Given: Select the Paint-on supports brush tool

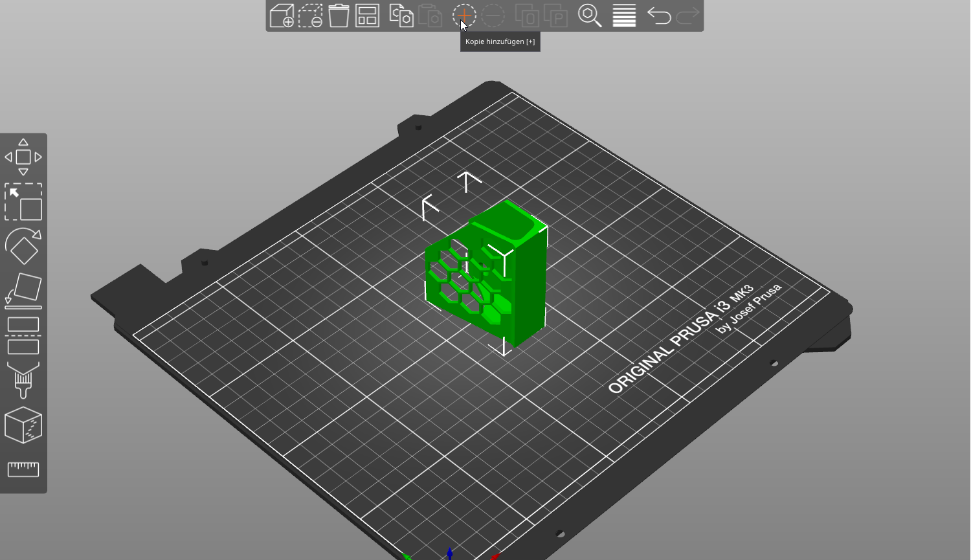Looking at the screenshot, I should (23, 380).
